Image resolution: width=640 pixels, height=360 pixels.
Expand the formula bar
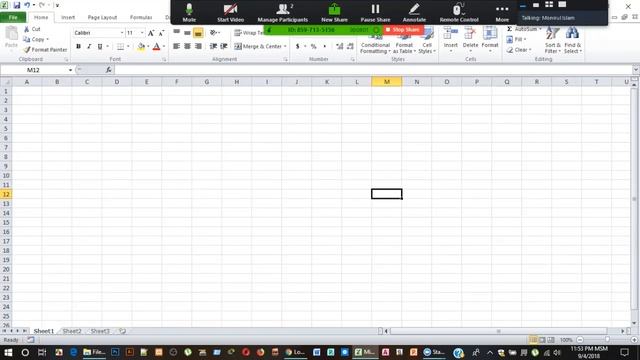click(636, 70)
